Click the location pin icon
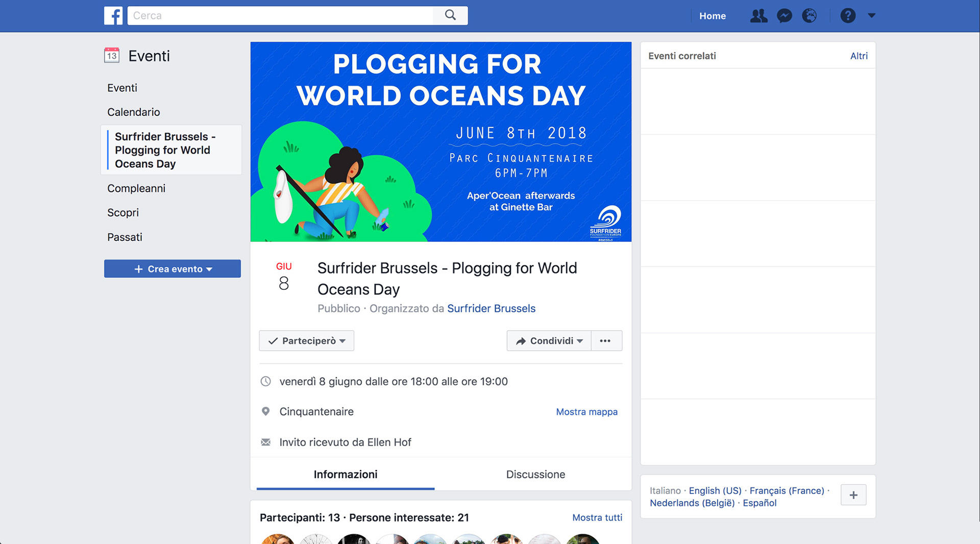 point(266,411)
